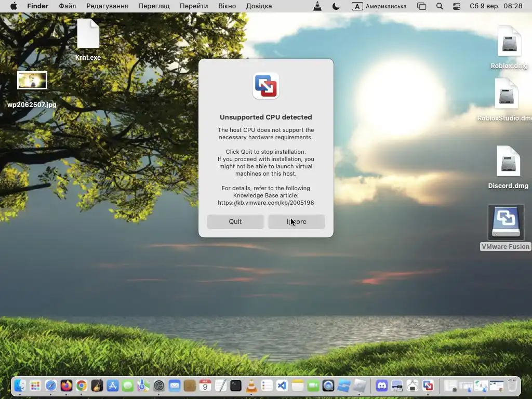Open the Вікно menu
The width and height of the screenshot is (532, 399).
pyautogui.click(x=227, y=6)
